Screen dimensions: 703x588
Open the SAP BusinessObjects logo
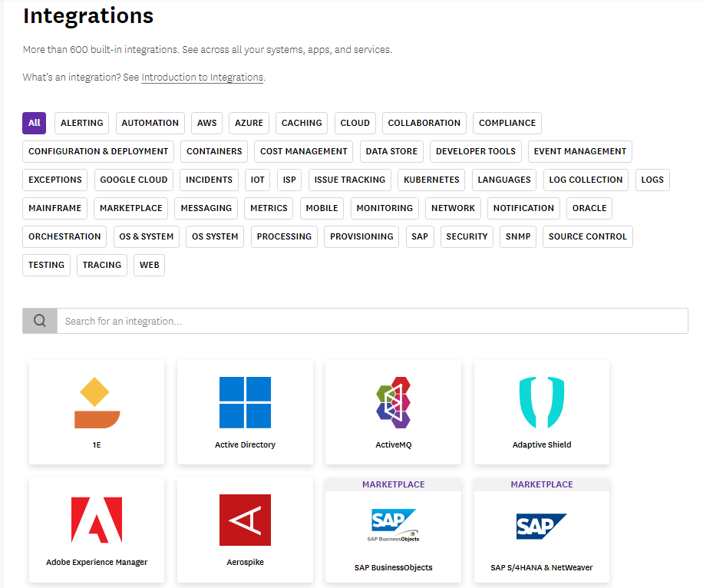click(x=393, y=525)
